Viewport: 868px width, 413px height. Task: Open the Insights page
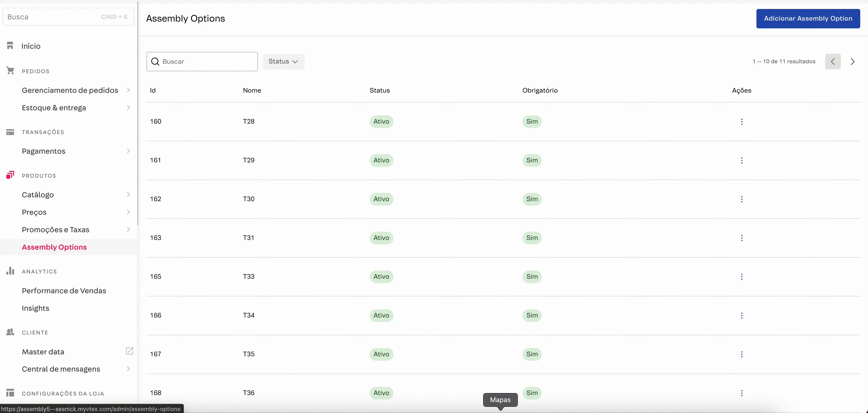click(x=35, y=308)
